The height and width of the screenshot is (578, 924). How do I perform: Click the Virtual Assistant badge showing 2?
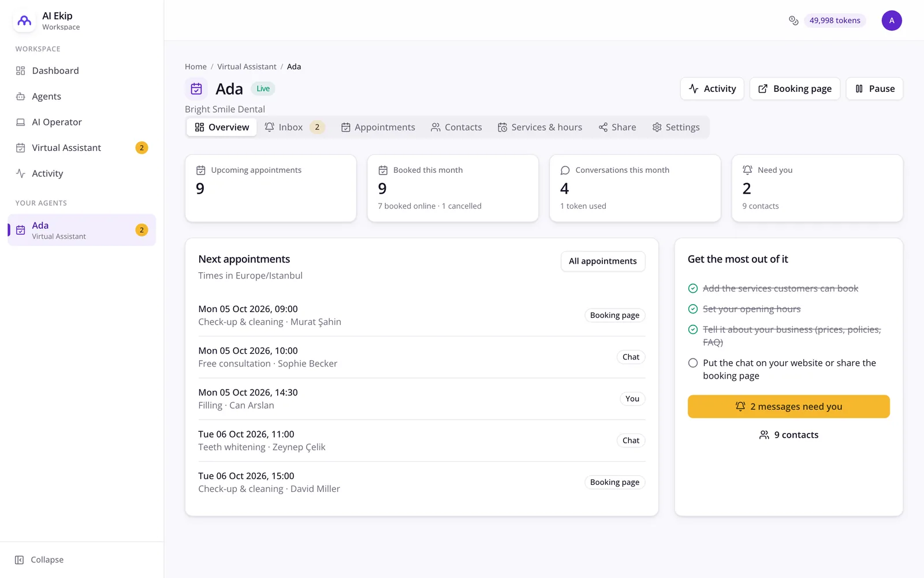[141, 147]
